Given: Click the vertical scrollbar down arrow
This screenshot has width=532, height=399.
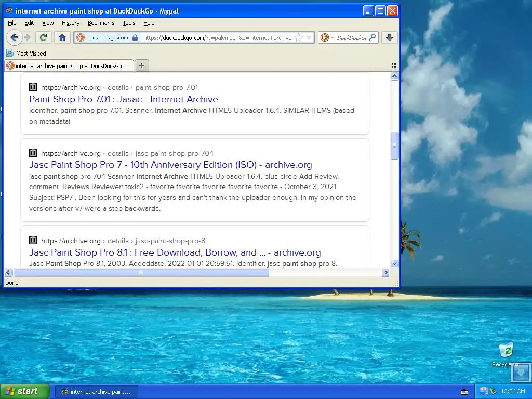Looking at the screenshot, I should [394, 263].
